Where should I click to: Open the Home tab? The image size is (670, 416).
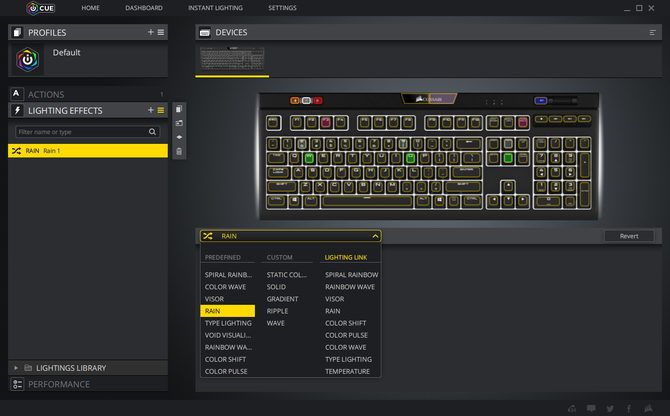coord(91,8)
